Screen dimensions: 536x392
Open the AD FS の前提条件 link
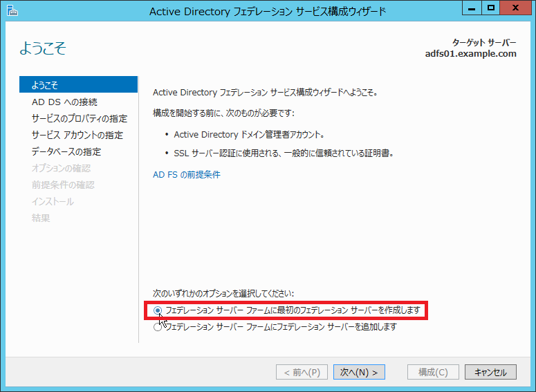pyautogui.click(x=186, y=175)
